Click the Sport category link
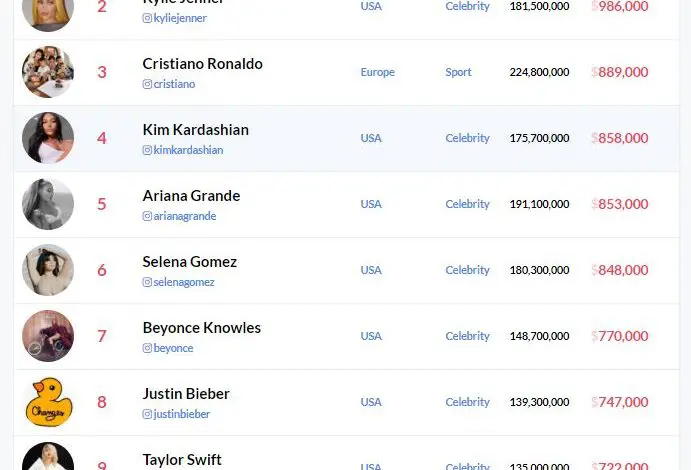Screen dimensions: 691x470 coord(459,72)
